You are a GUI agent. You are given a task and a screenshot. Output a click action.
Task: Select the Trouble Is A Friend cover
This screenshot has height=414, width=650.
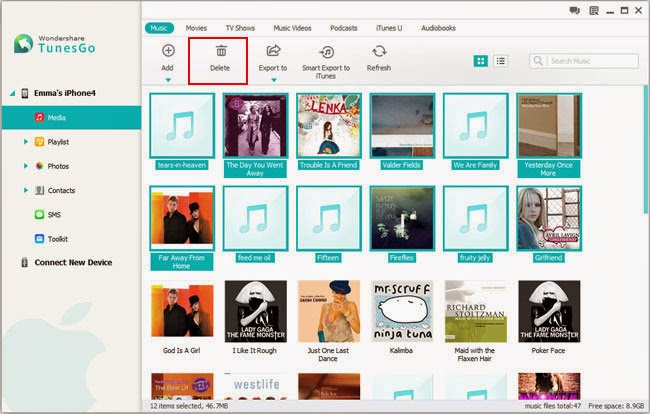pos(329,126)
